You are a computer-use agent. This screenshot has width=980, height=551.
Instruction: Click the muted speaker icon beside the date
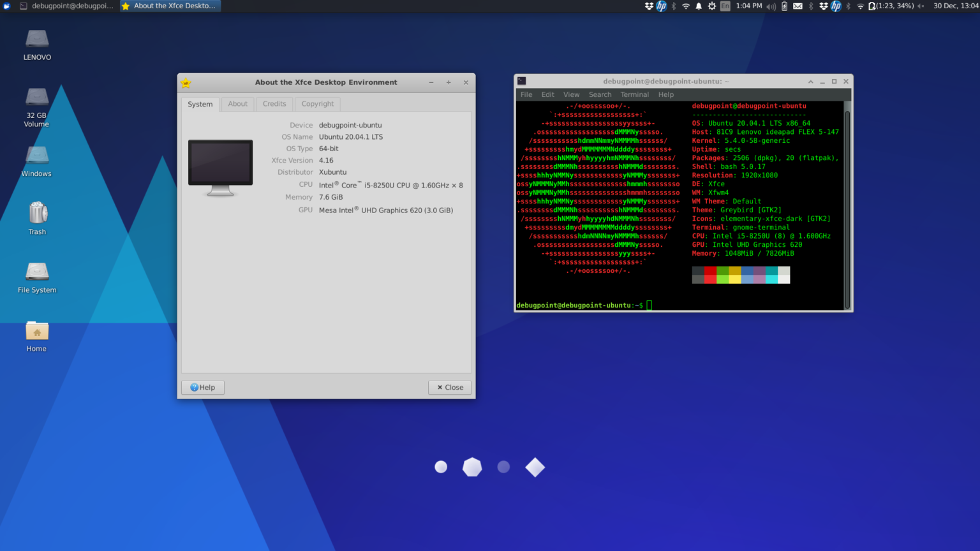point(921,6)
